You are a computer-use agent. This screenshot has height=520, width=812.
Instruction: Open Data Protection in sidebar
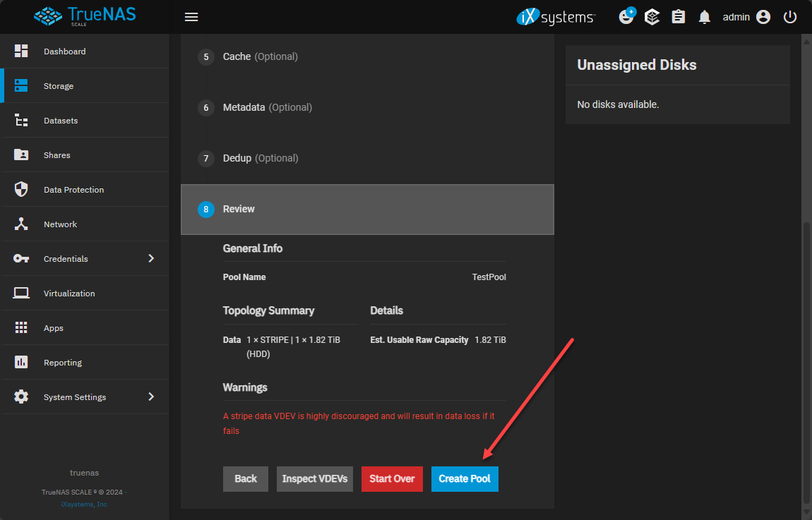tap(73, 190)
